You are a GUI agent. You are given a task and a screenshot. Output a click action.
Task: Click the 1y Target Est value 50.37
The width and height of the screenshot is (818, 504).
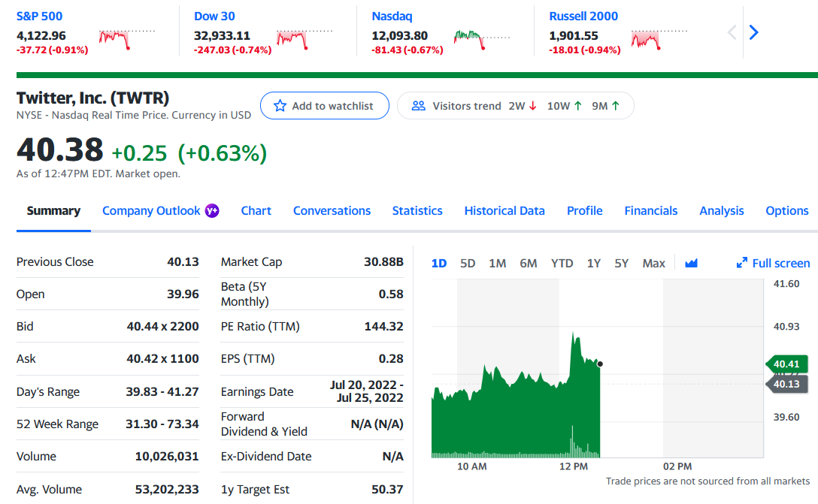pyautogui.click(x=387, y=490)
